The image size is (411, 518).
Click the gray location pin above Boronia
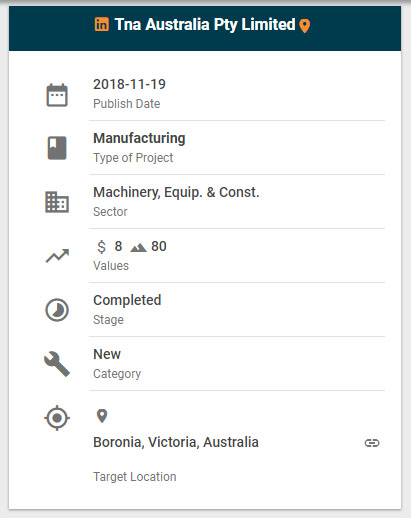pyautogui.click(x=102, y=416)
